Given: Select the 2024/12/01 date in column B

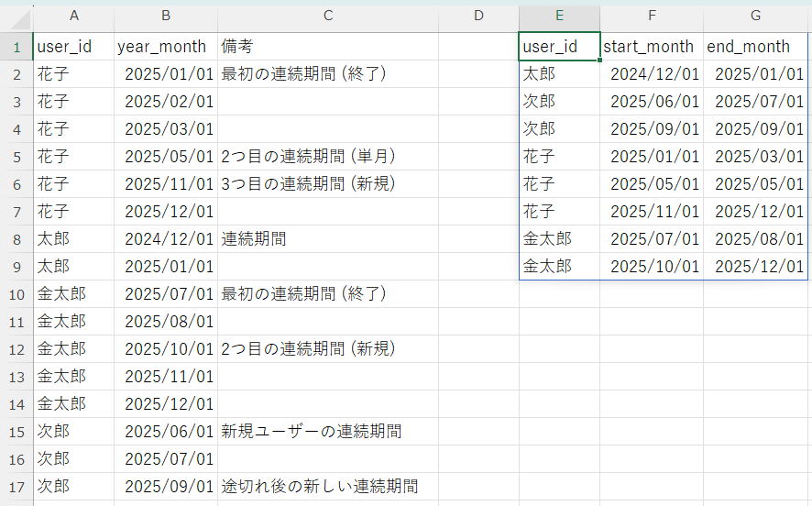Looking at the screenshot, I should [167, 239].
